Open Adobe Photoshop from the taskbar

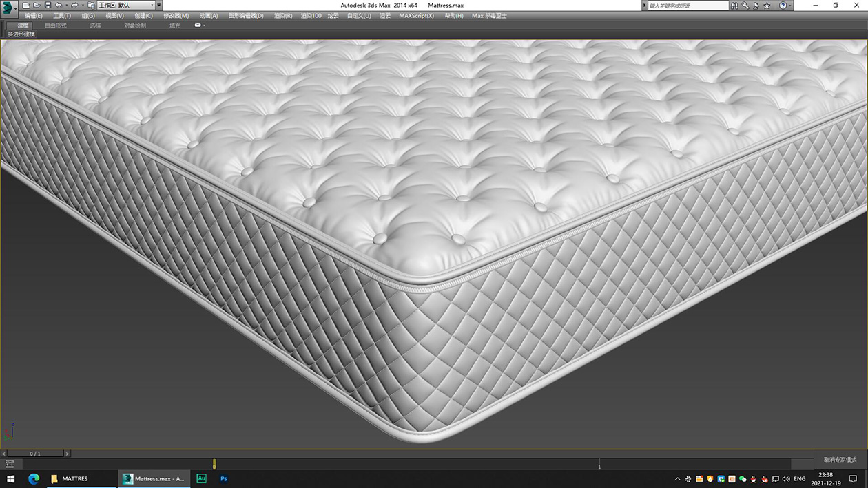click(x=224, y=478)
